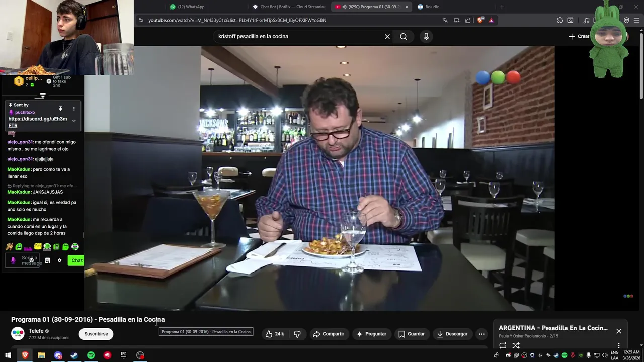
Task: Unpin the pinned chat message with pin icon
Action: [x=60, y=109]
